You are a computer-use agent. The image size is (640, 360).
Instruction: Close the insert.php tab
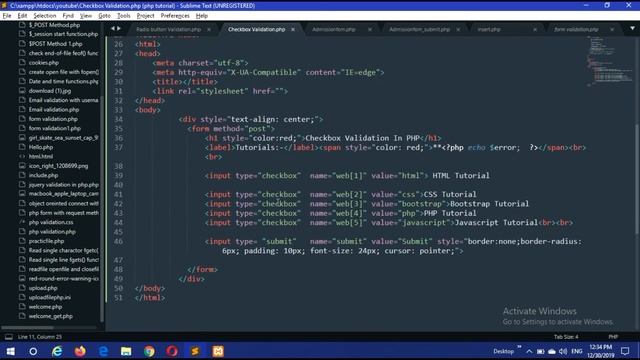click(535, 29)
